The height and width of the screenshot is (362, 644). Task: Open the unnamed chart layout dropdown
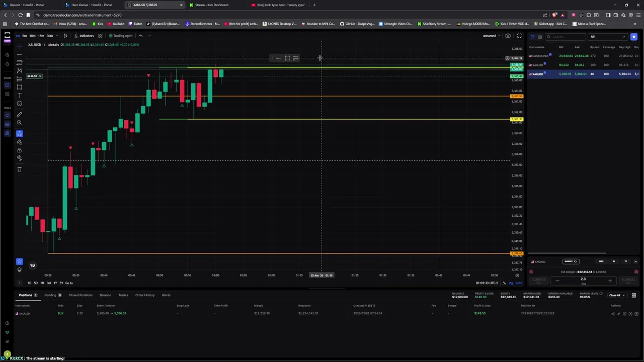point(492,36)
